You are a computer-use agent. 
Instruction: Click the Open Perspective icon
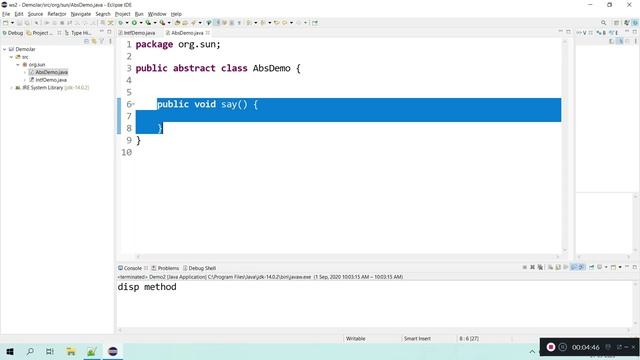tap(616, 23)
